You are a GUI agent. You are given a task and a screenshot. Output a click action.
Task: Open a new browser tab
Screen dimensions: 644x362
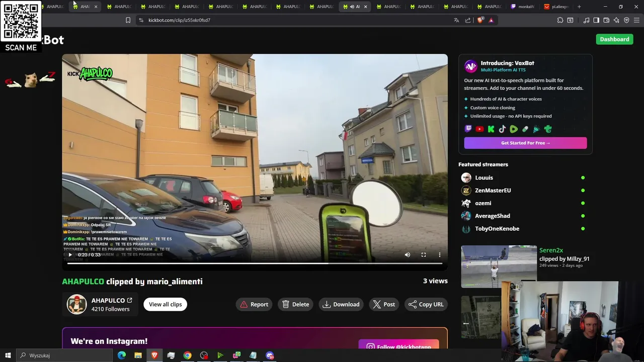(x=579, y=7)
